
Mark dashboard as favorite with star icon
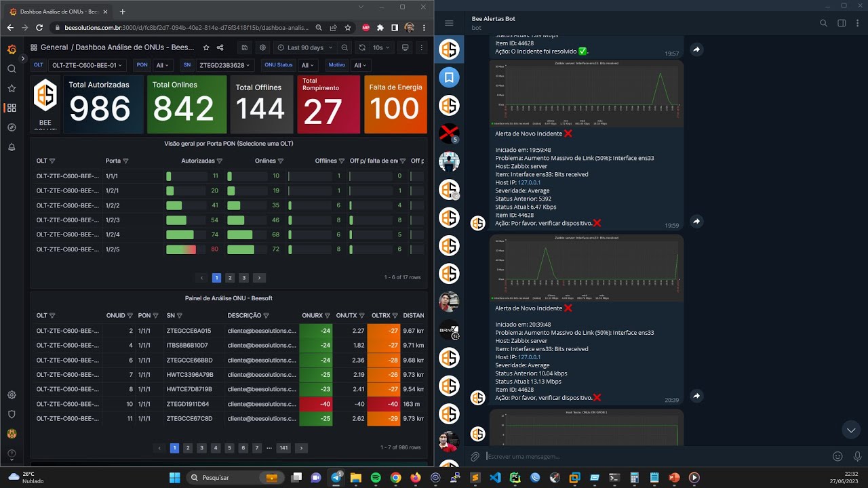click(206, 47)
